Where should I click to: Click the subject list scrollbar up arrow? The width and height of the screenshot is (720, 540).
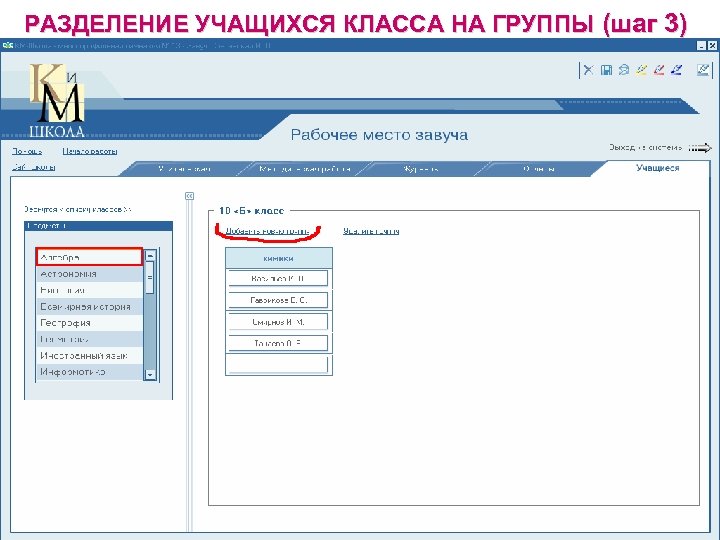click(150, 255)
